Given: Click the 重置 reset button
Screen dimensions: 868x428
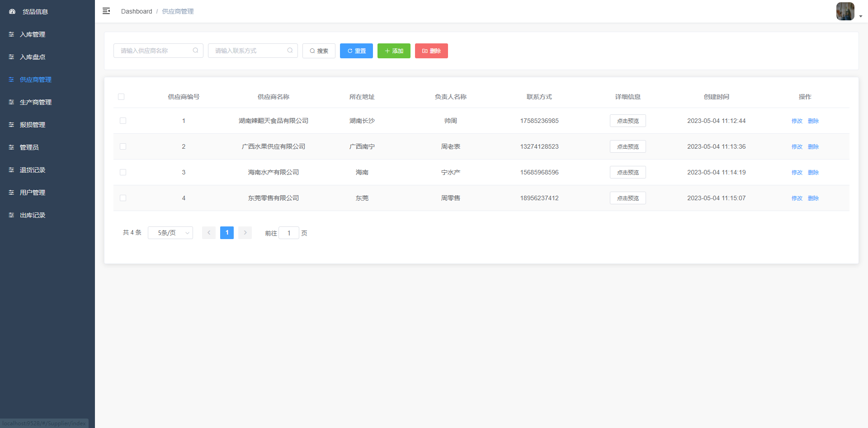Looking at the screenshot, I should click(356, 51).
